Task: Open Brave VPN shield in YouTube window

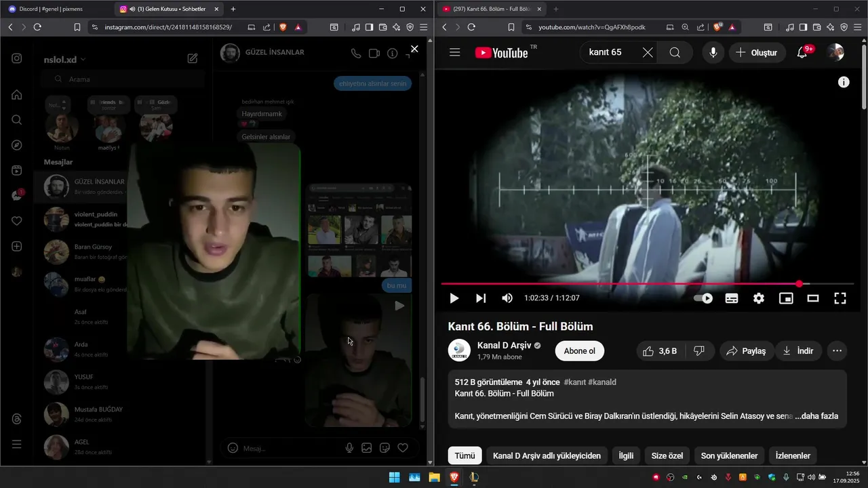Action: click(x=844, y=27)
